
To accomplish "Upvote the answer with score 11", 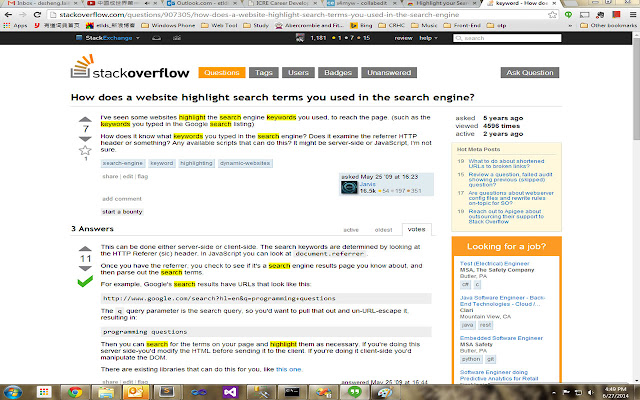I will (85, 249).
